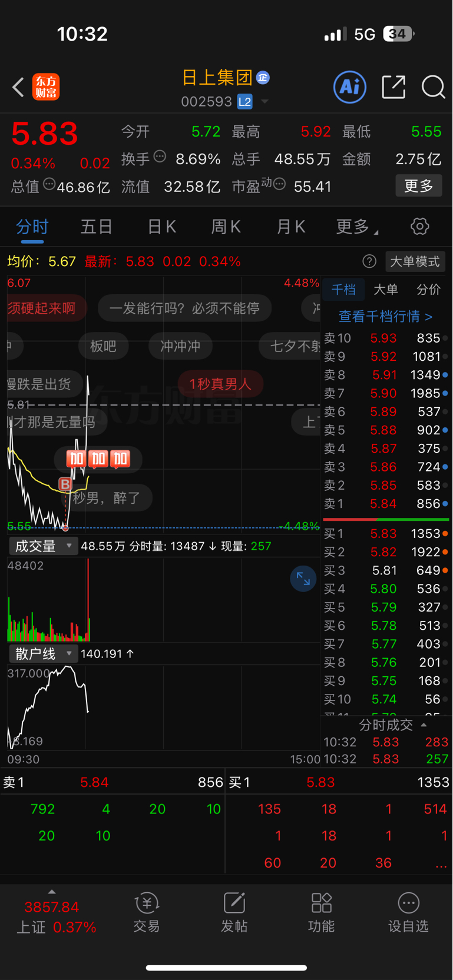The width and height of the screenshot is (453, 980).
Task: Switch to 分时 tab
Action: [32, 227]
